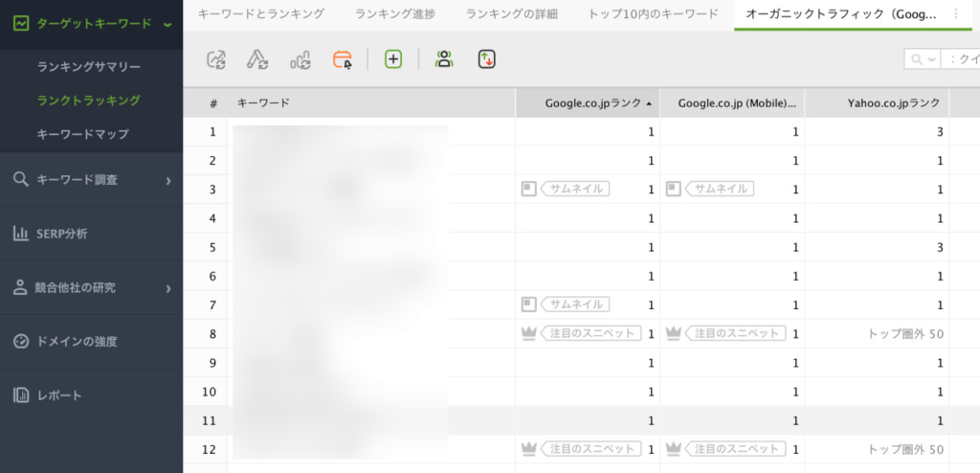Click トップ圏外 50 in row 12
This screenshot has width=980, height=473.
[905, 449]
